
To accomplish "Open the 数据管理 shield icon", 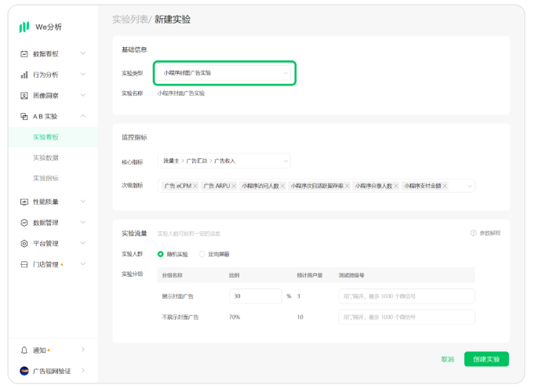I will [x=24, y=223].
